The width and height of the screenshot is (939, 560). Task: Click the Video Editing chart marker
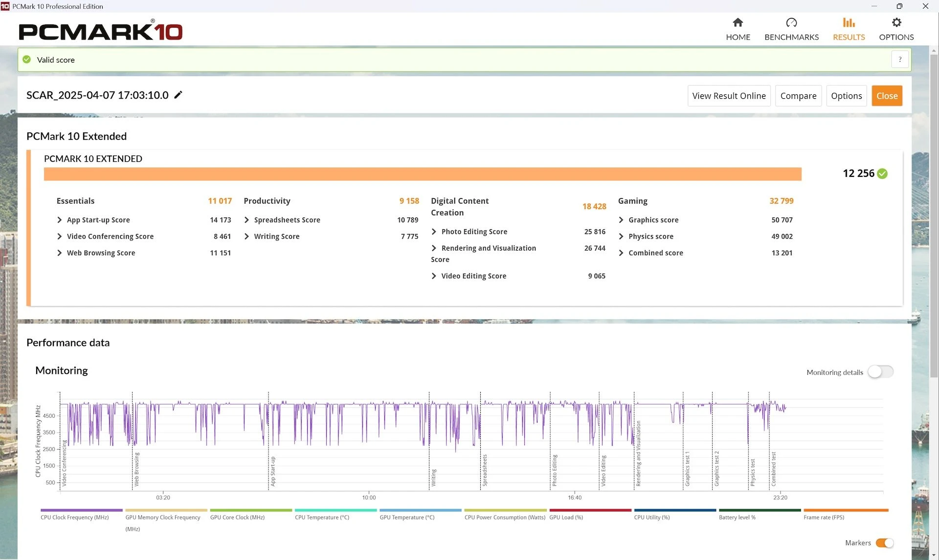pos(603,471)
